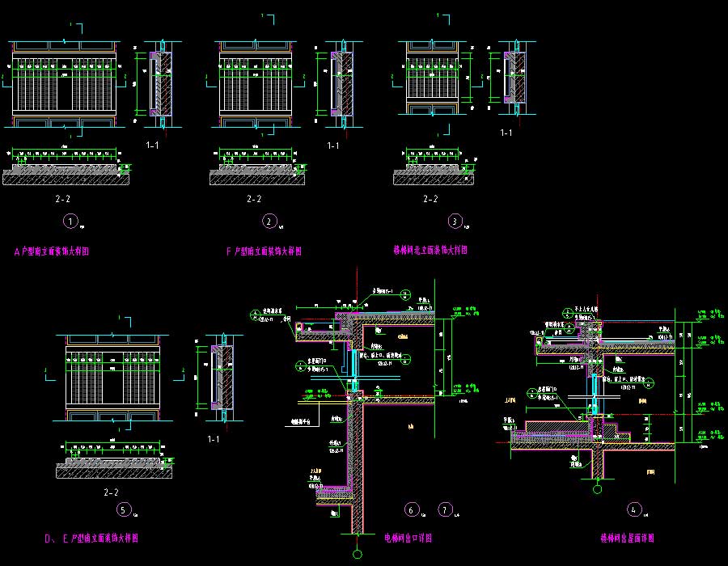Select the title 电梯间出口详图
Image resolution: width=728 pixels, height=566 pixels.
[x=408, y=539]
